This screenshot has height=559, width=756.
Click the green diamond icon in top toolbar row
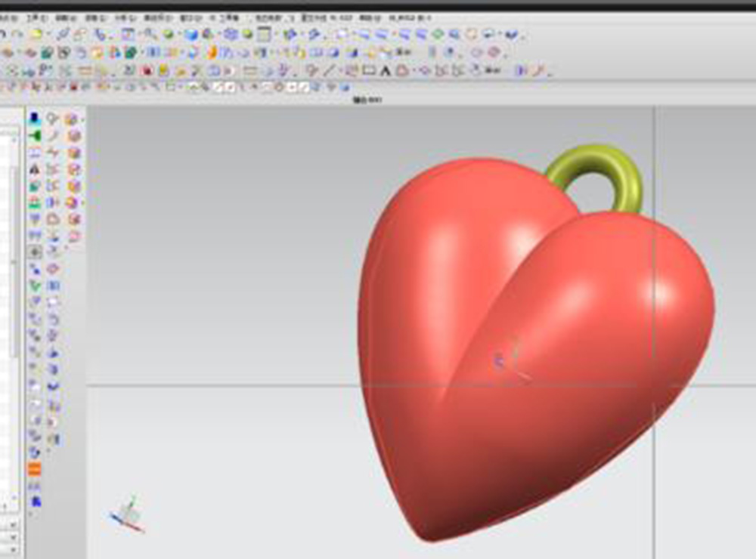point(438,34)
